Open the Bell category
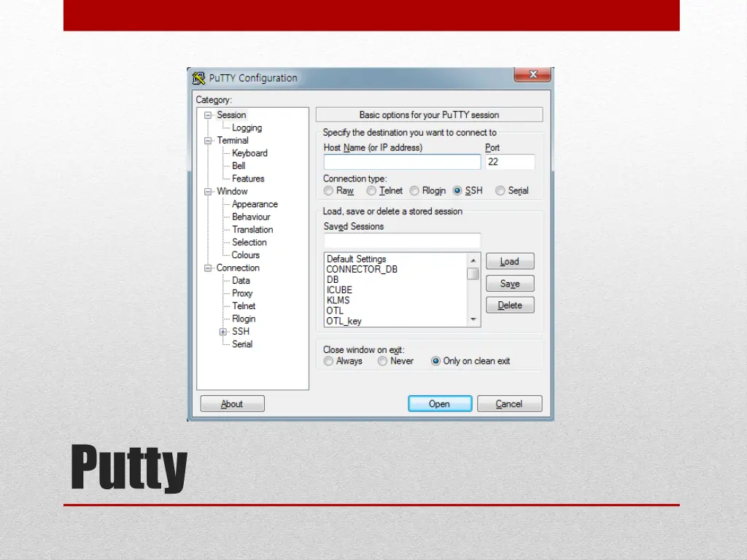Screen dimensions: 747x560 coord(239,166)
